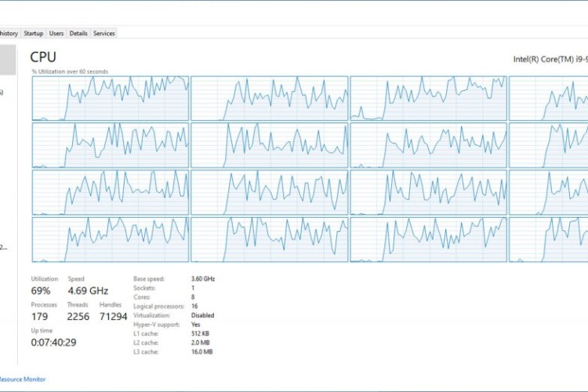This screenshot has width=588, height=392.
Task: Click the Intel(R) Core(TM) processor name
Action: pos(550,60)
